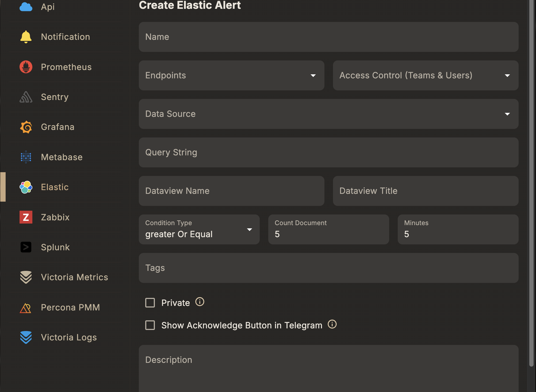Click the Prometheus flame icon
The height and width of the screenshot is (392, 536).
(26, 67)
